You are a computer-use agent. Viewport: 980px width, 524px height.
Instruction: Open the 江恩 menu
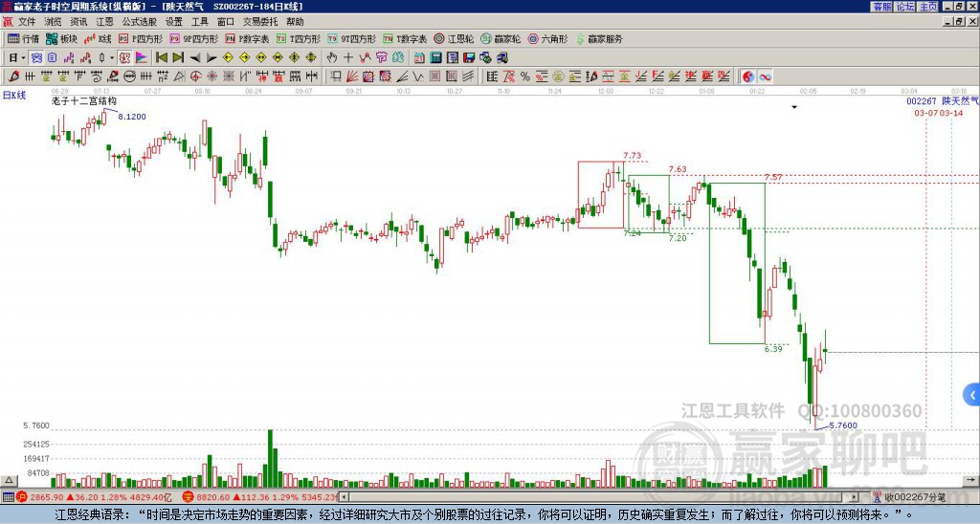pos(104,22)
